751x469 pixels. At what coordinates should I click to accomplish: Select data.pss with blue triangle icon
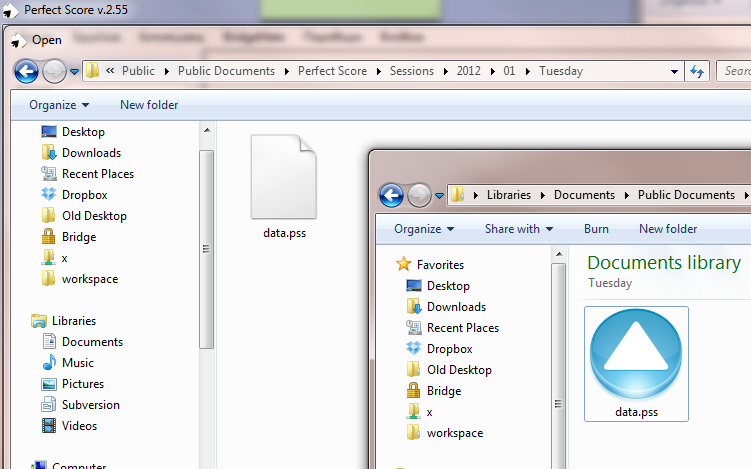tap(636, 364)
